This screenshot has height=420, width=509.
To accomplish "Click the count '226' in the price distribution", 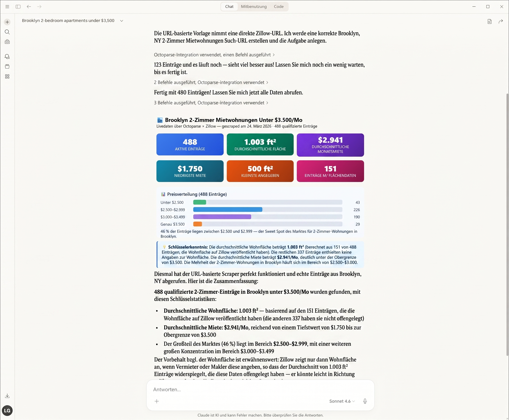I will (x=356, y=210).
